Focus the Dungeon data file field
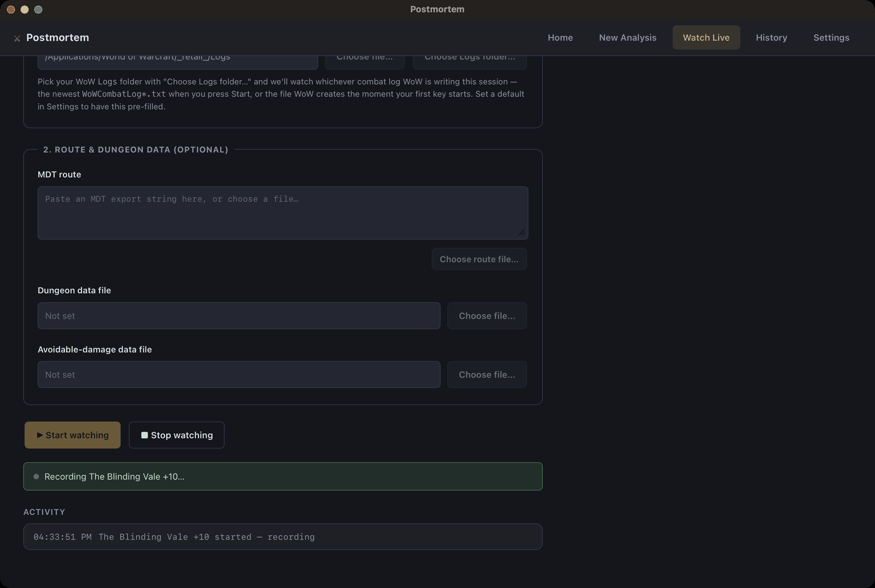The height and width of the screenshot is (588, 875). point(239,316)
